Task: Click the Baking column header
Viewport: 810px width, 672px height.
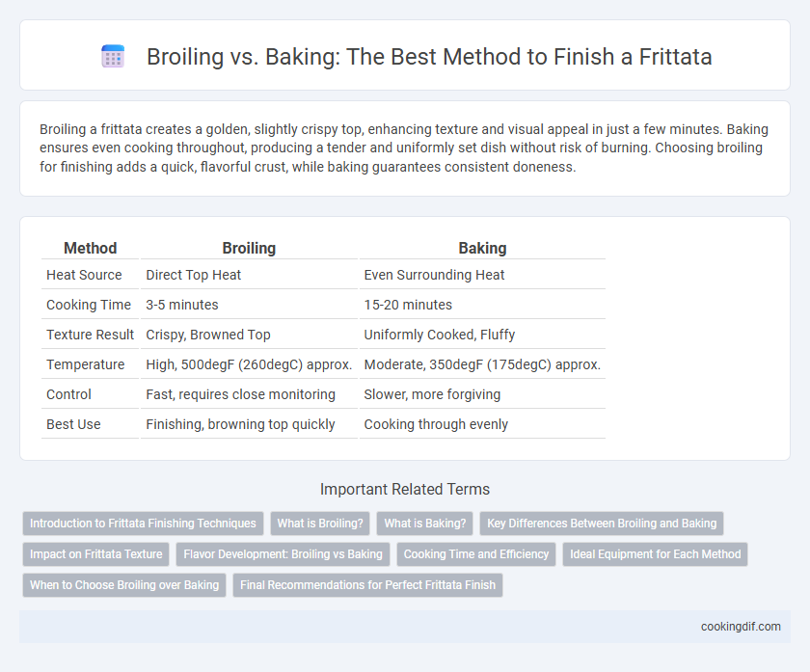Action: click(x=482, y=249)
